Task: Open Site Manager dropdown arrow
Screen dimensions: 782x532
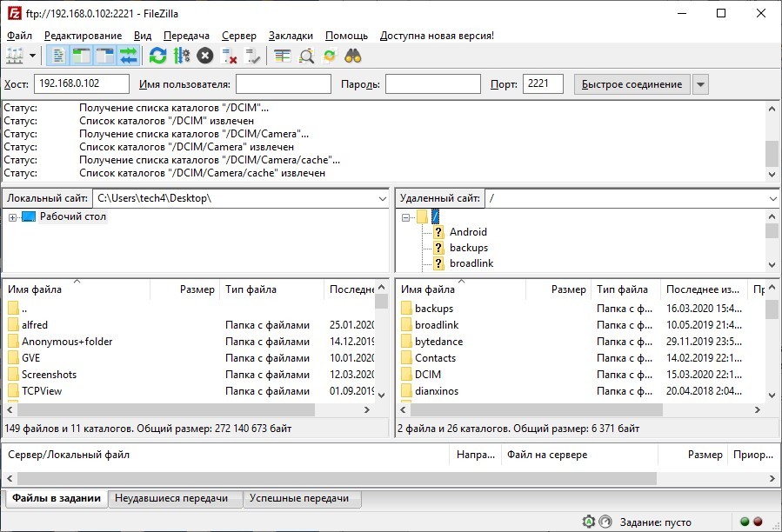Action: pyautogui.click(x=32, y=56)
